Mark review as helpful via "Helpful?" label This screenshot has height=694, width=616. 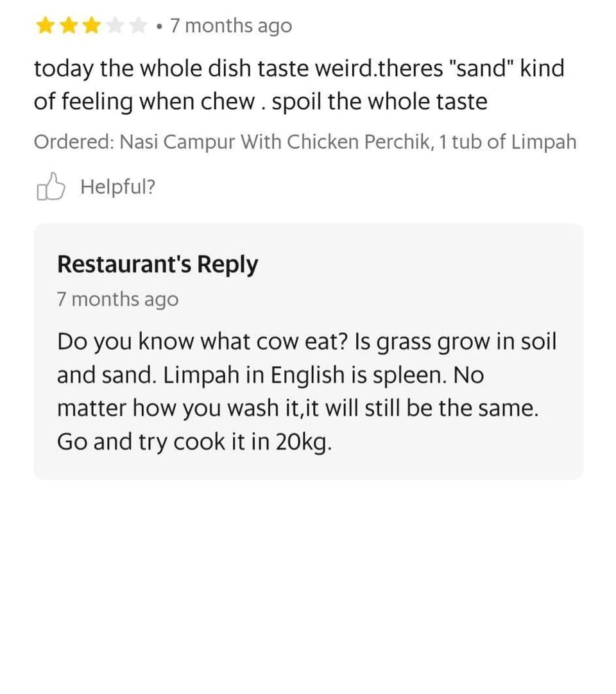pos(117,187)
